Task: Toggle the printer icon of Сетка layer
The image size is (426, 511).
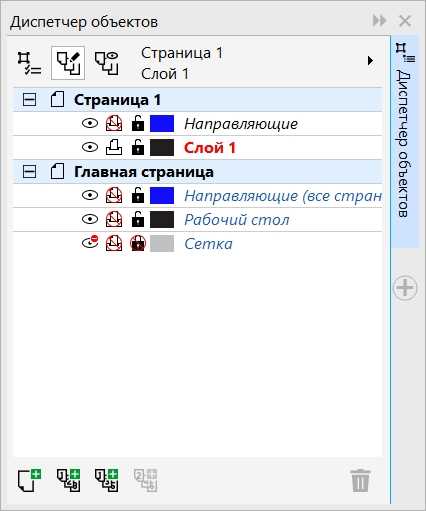Action: 114,244
